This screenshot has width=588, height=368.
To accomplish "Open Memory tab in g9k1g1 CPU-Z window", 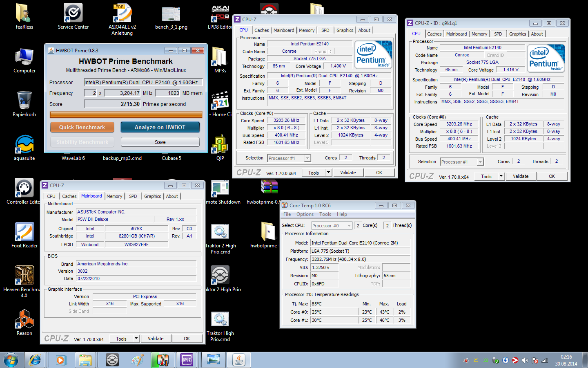I will [x=479, y=34].
